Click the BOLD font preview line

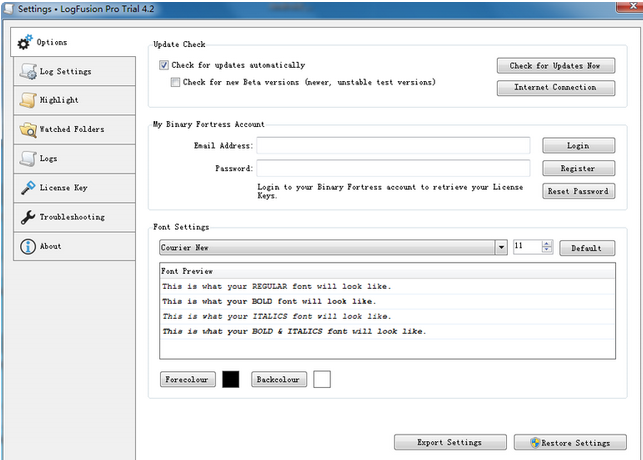(388, 301)
